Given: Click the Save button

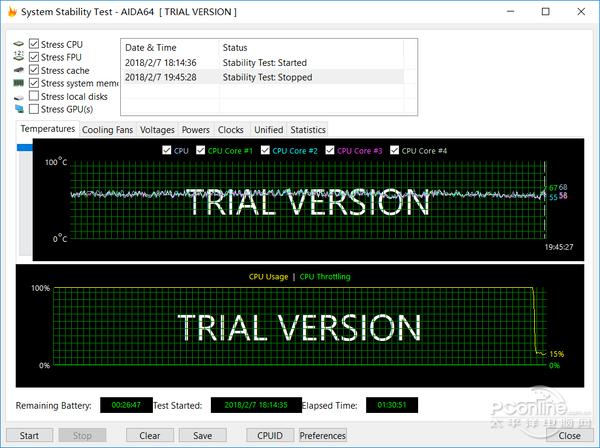Looking at the screenshot, I should 202,435.
